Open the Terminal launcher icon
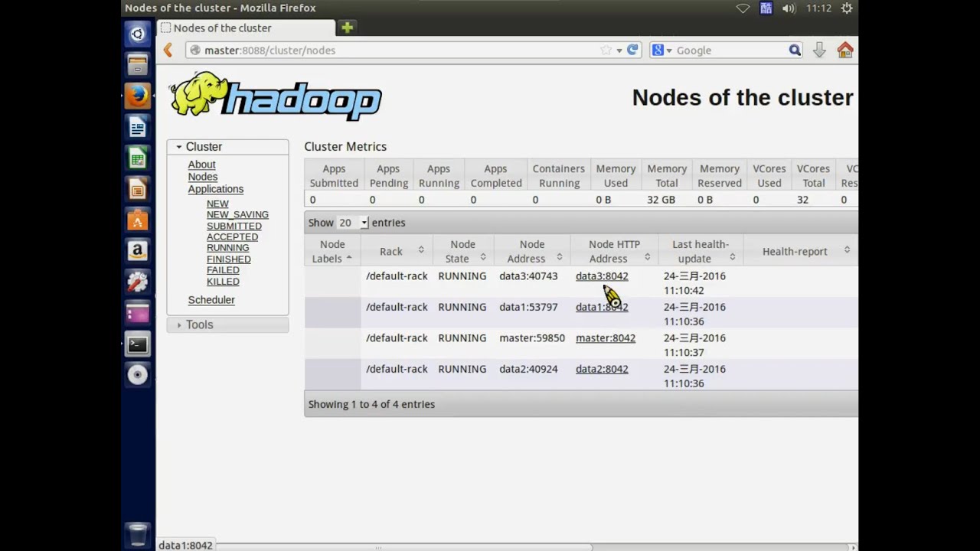Image resolution: width=980 pixels, height=551 pixels. click(x=138, y=344)
